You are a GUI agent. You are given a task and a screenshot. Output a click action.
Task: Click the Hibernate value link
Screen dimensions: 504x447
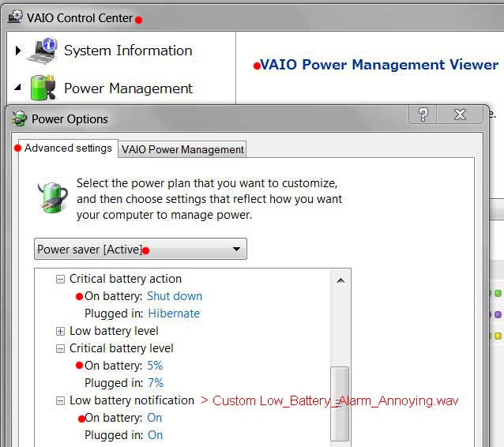(174, 314)
